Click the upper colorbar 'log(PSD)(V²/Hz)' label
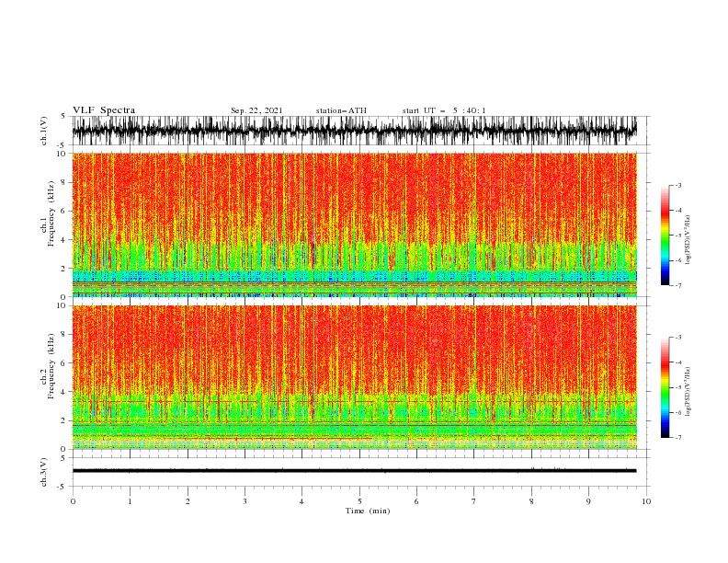The height and width of the screenshot is (563, 728). tap(688, 240)
